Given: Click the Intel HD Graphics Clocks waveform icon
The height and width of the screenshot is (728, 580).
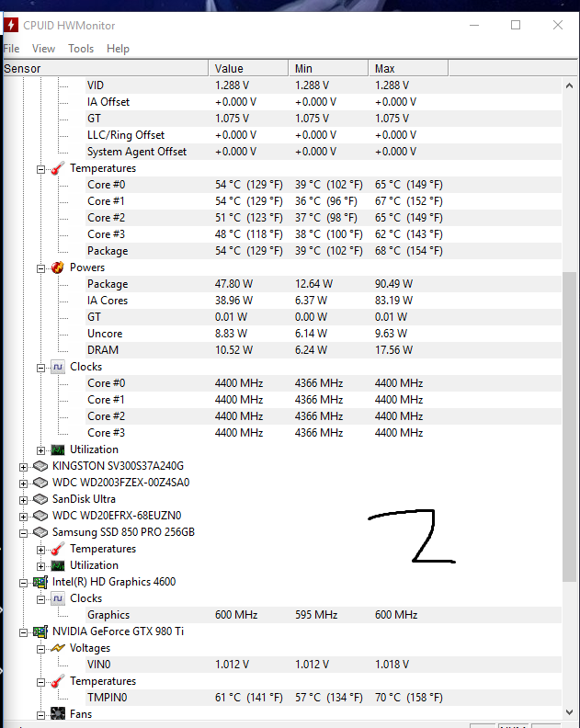Looking at the screenshot, I should [x=58, y=599].
